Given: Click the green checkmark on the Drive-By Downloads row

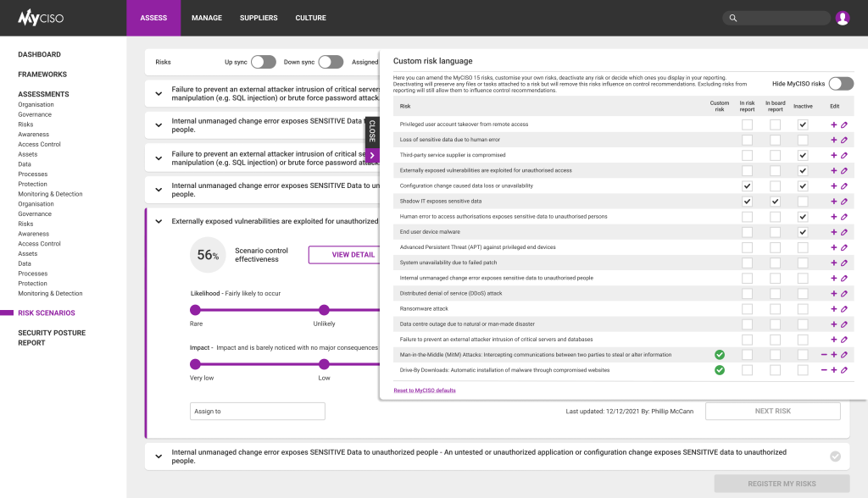Looking at the screenshot, I should pos(720,369).
